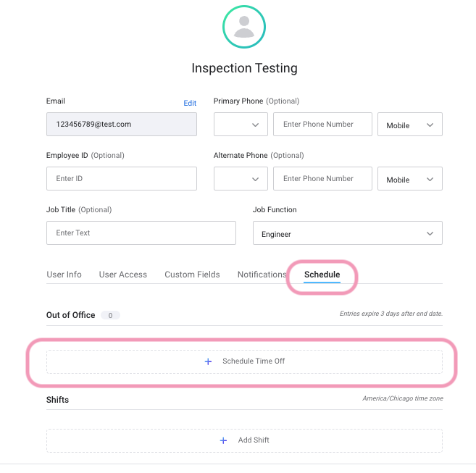476x473 pixels.
Task: Open the Custom Fields tab
Action: point(192,275)
